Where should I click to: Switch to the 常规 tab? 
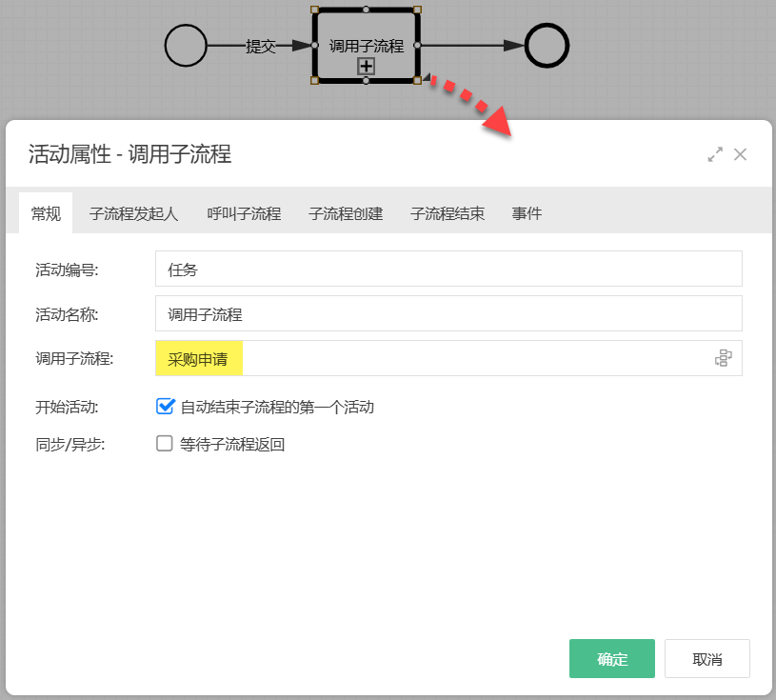point(46,213)
